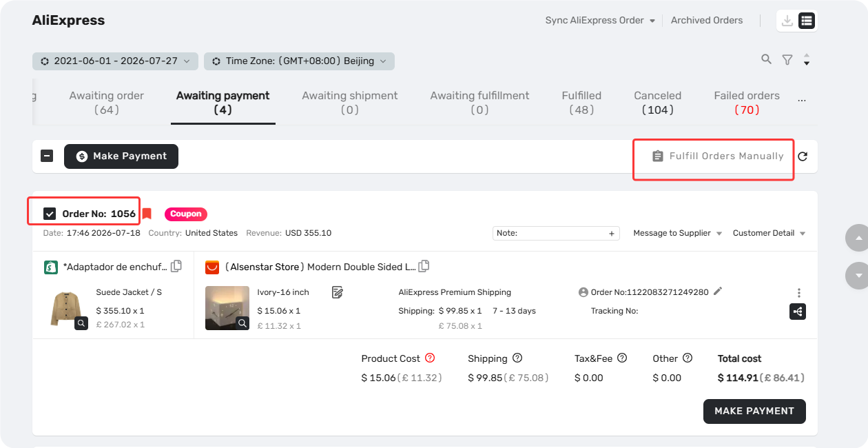Open the more tabs ellipsis

[802, 101]
